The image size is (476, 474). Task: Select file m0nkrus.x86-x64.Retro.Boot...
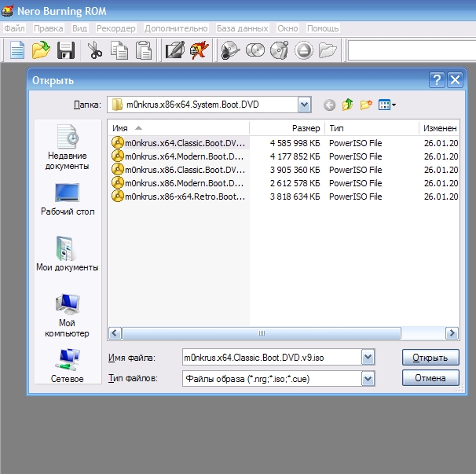click(x=178, y=197)
